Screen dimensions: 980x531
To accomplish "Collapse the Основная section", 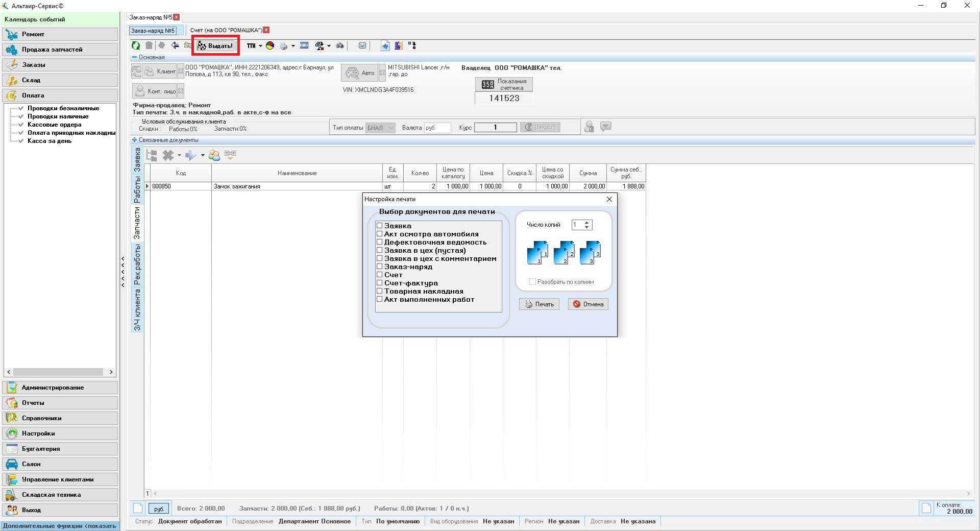I will pyautogui.click(x=135, y=57).
